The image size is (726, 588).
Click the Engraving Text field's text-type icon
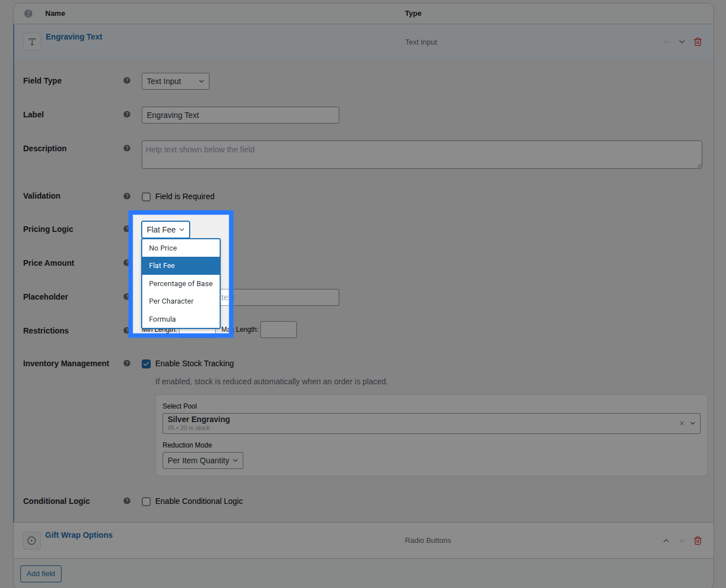click(x=32, y=42)
